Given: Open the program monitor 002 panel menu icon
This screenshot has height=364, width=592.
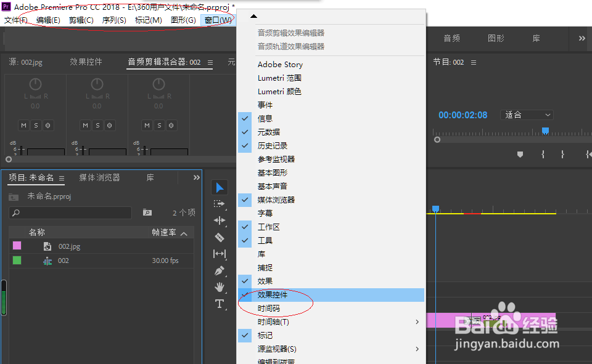Looking at the screenshot, I should click(x=474, y=62).
